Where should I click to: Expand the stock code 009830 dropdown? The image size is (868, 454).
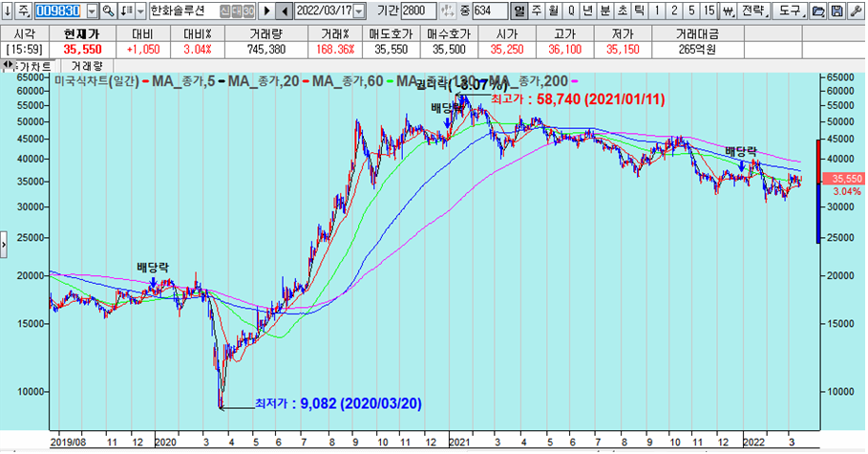click(91, 11)
